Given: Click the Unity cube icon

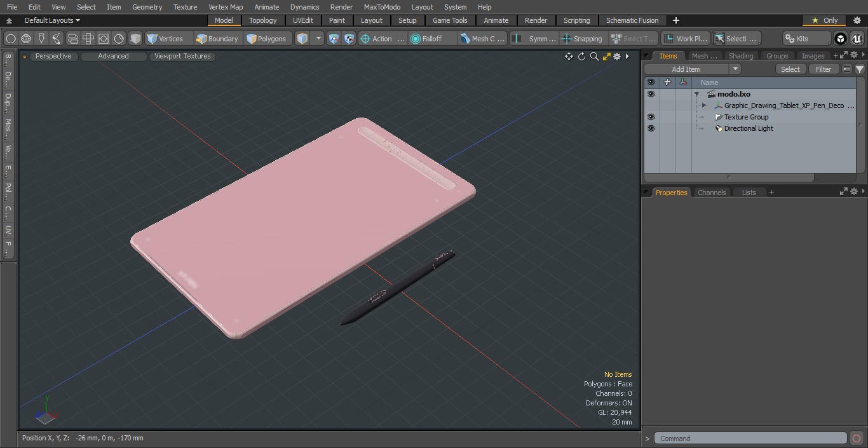Looking at the screenshot, I should [841, 39].
